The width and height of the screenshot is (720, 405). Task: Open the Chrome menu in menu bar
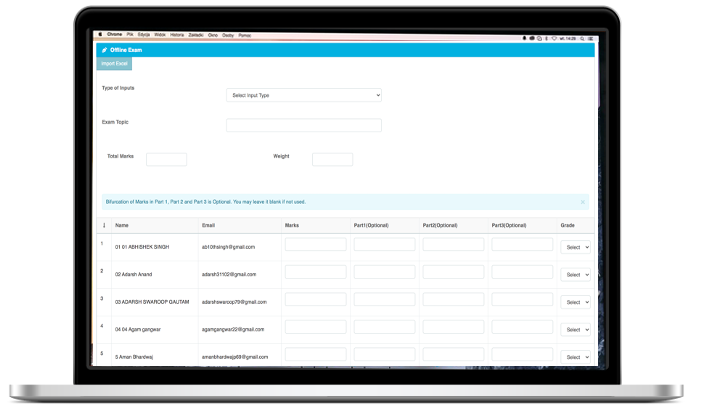coord(114,34)
